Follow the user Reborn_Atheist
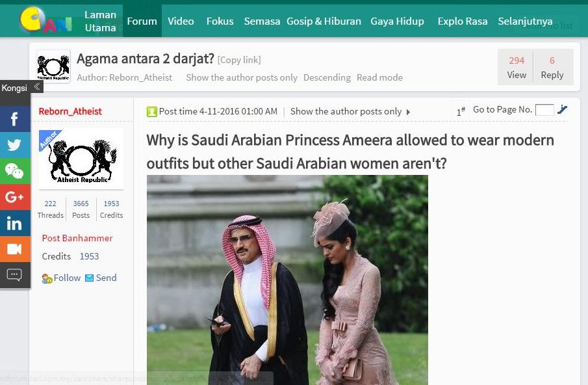Viewport: 588px width, 385px height. point(62,278)
